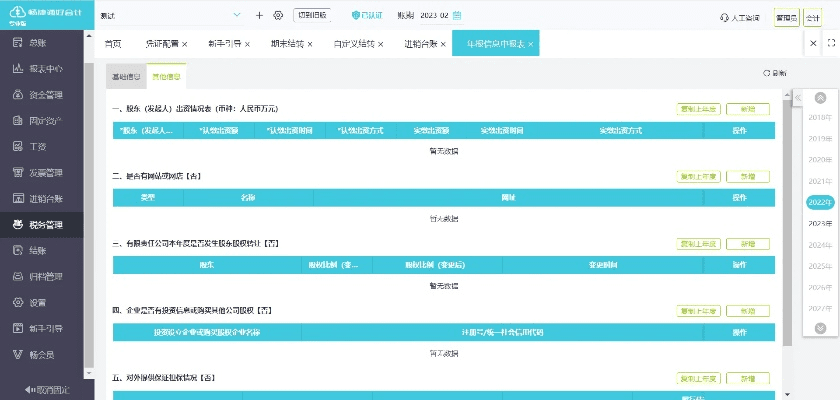Click 复制上年度 in section 四 投资信息

coord(699,311)
